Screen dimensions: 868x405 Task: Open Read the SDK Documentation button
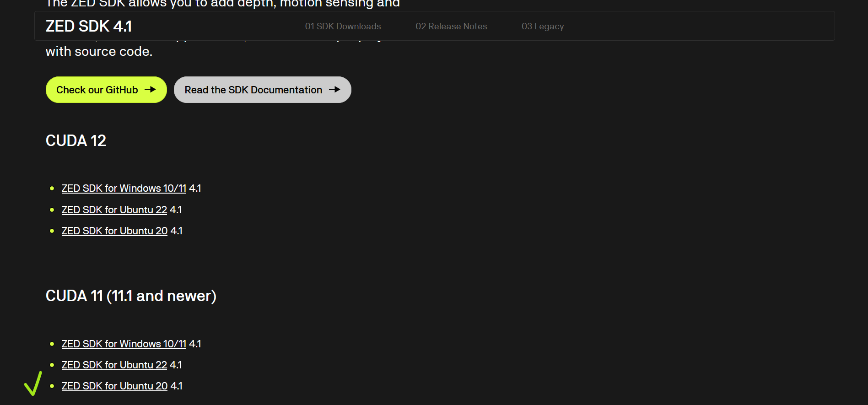click(x=262, y=90)
